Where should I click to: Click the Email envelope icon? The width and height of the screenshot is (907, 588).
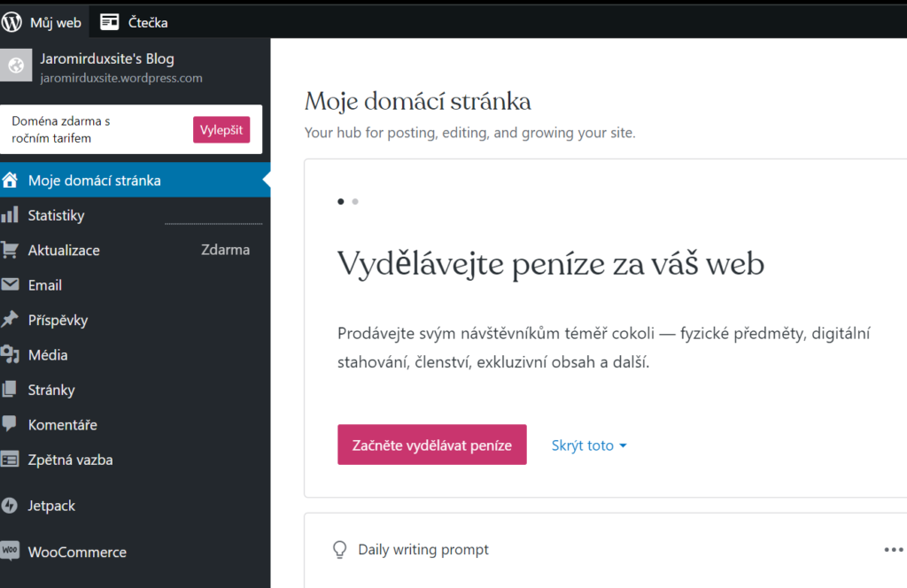coord(10,285)
